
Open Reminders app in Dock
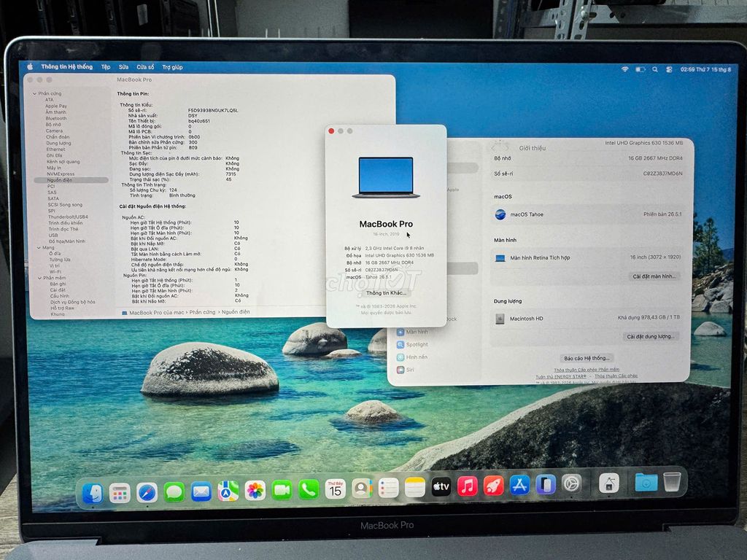[388, 489]
